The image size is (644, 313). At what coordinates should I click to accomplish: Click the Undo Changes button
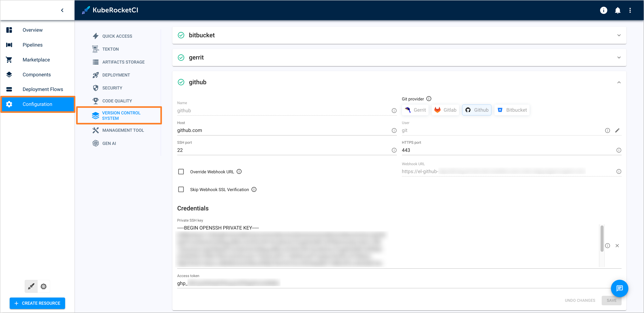(x=580, y=300)
